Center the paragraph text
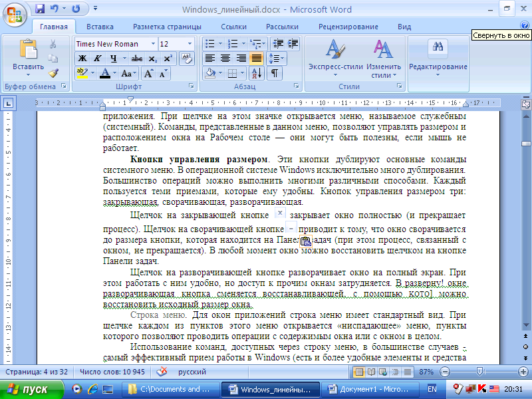 [x=225, y=59]
